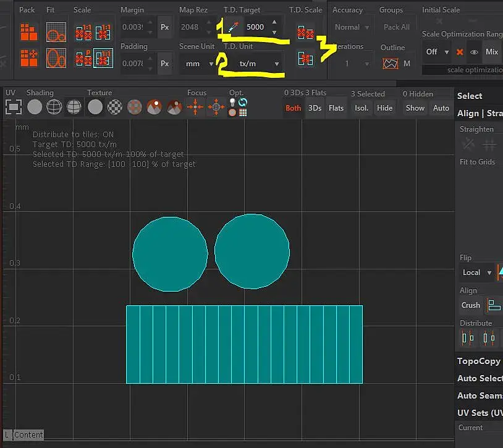Click the Scale 1:1 grouped islands icon
Screen dimensions: 503x448
coord(103,32)
